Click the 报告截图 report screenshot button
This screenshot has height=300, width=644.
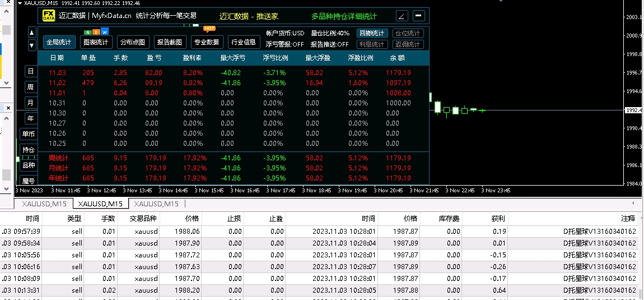(x=170, y=42)
